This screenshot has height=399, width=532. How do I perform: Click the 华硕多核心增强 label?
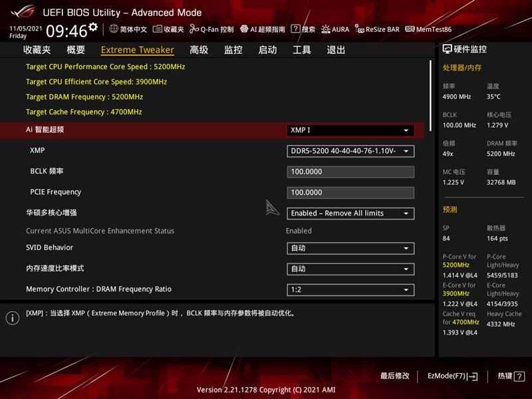tap(51, 213)
